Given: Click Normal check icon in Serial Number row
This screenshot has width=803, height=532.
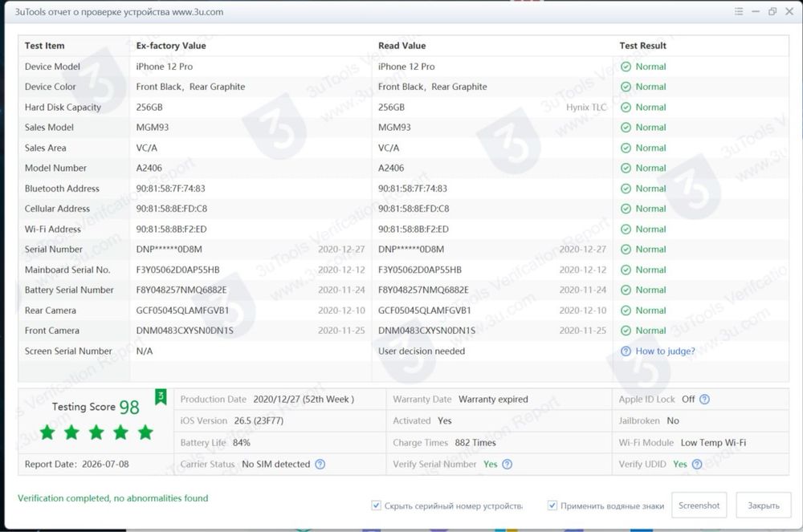Looking at the screenshot, I should point(626,249).
